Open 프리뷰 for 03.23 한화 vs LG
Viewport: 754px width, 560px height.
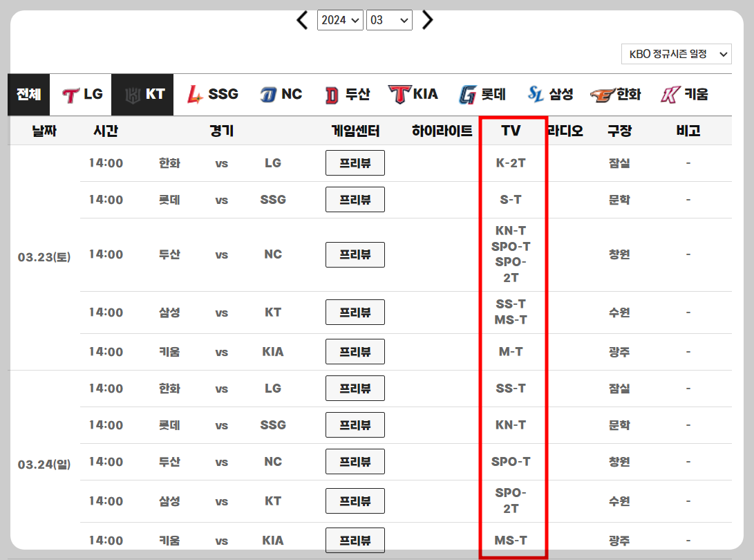[355, 163]
